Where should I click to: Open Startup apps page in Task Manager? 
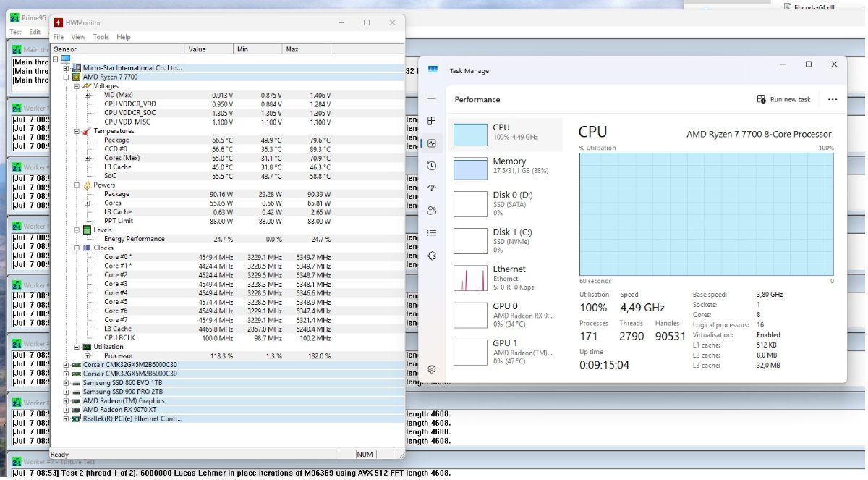click(432, 188)
